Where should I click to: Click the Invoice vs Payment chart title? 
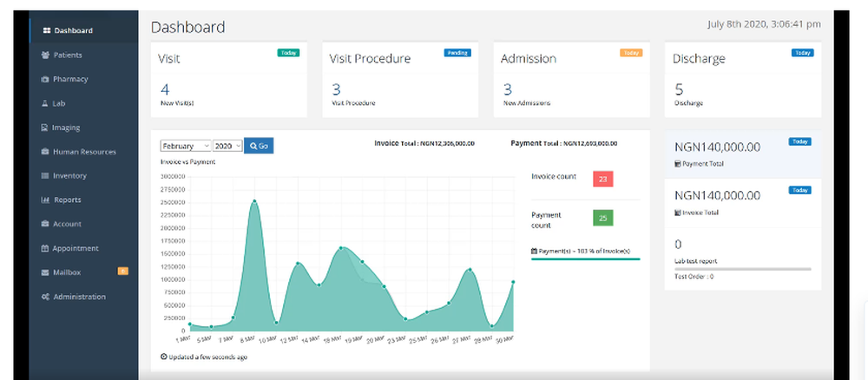187,162
